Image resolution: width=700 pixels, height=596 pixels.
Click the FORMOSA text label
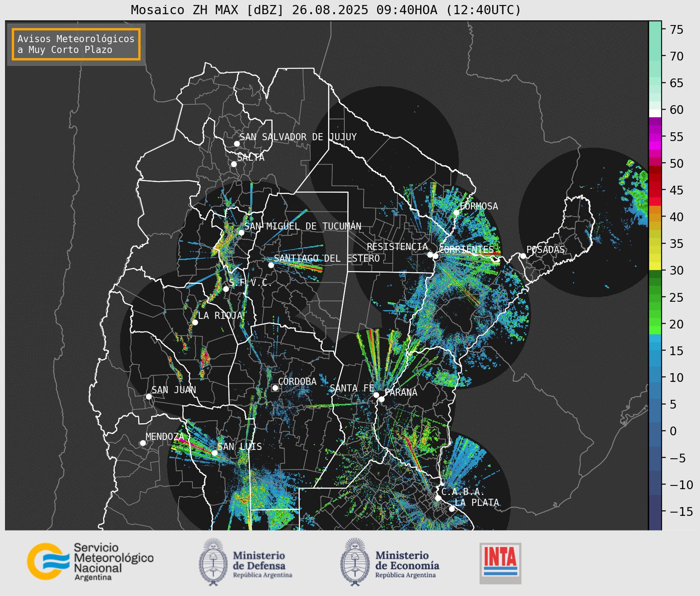[x=479, y=206]
